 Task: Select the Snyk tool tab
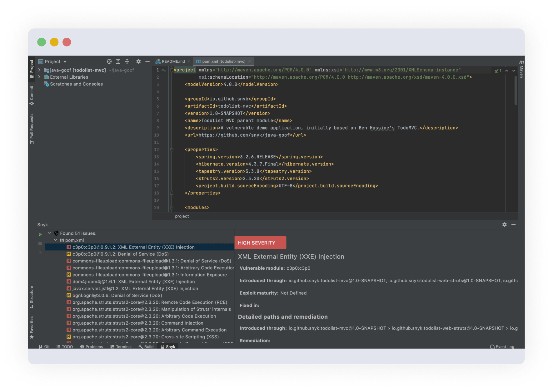coord(168,346)
